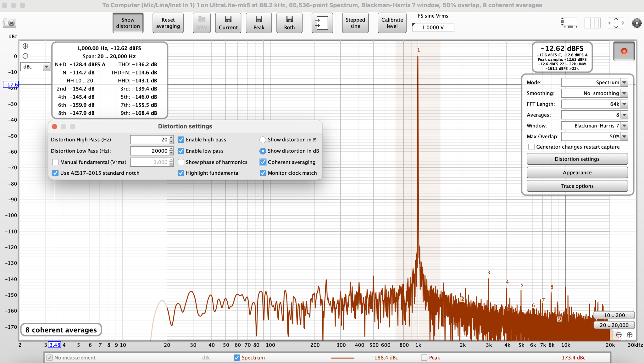
Task: Open the Window Blackman-Harris 7 dropdown
Action: [x=594, y=126]
